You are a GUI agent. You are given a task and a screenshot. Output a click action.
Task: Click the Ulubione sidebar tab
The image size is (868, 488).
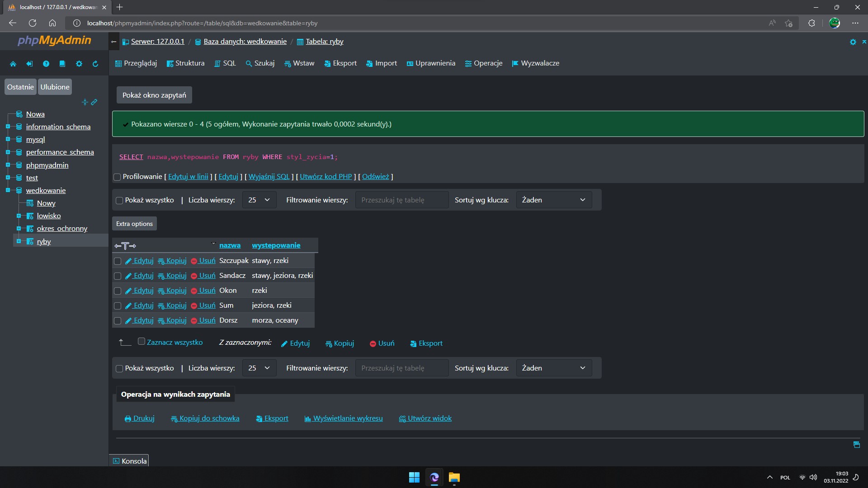click(55, 87)
